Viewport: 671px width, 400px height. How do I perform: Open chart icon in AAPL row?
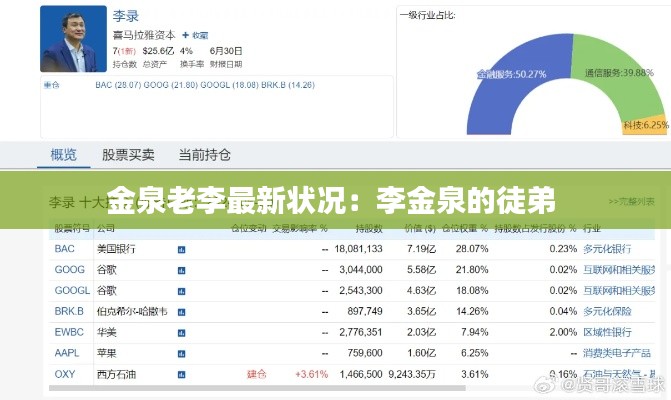pos(181,354)
